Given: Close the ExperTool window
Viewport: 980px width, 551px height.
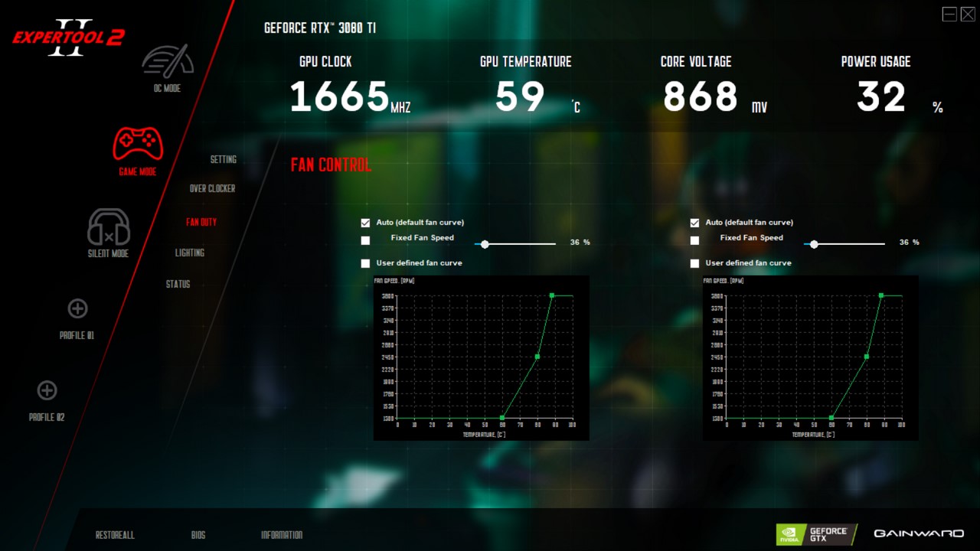Looking at the screenshot, I should point(968,14).
